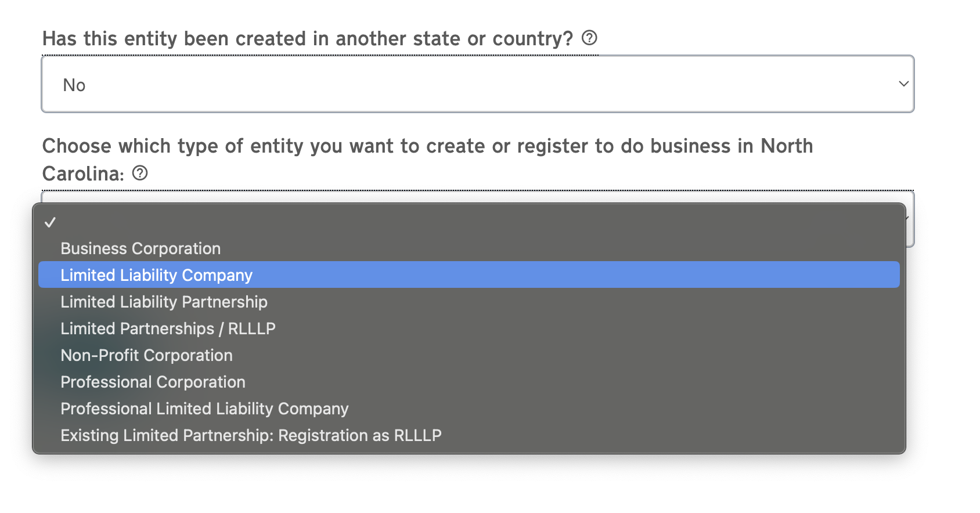The height and width of the screenshot is (513, 980).
Task: Pick 'Limited Liability Partnership' entity type
Action: (164, 302)
